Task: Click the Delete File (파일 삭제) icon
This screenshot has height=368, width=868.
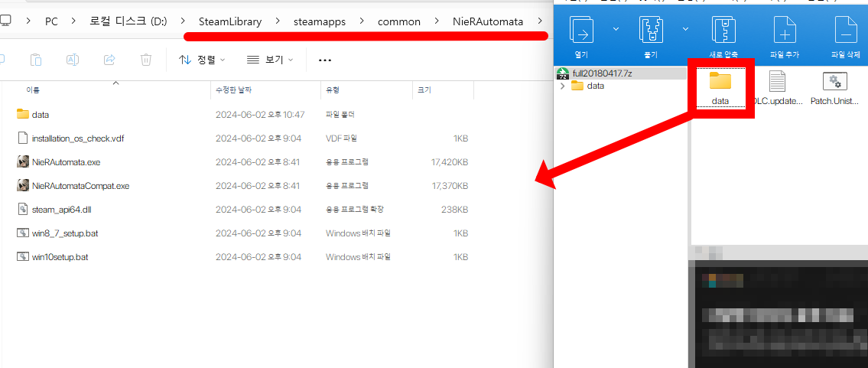Action: pos(845,31)
